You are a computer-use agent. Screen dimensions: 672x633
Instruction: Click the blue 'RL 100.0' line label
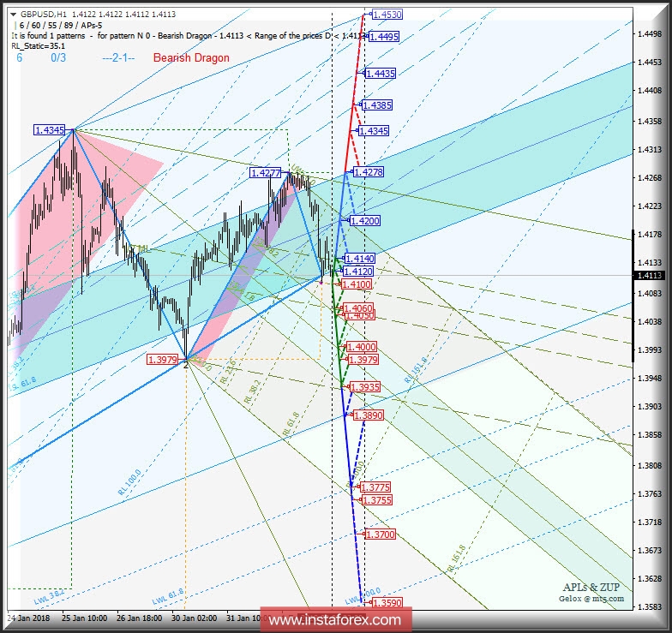pos(129,483)
